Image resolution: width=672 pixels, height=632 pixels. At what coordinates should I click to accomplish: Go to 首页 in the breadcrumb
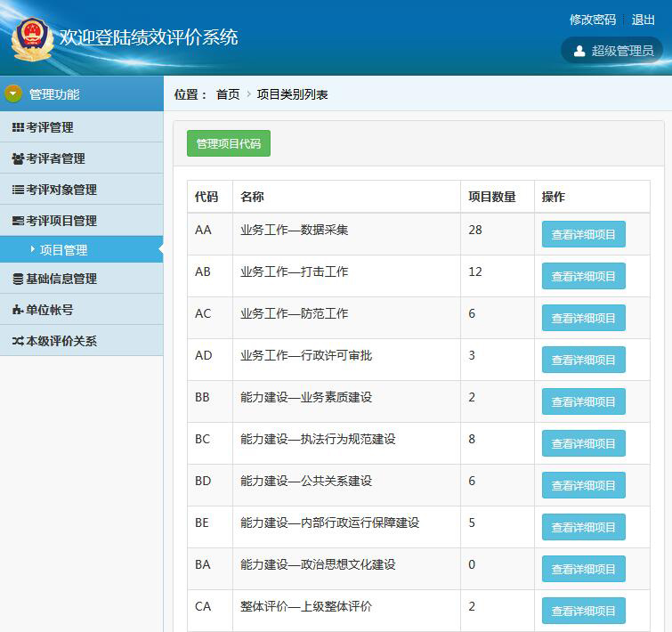pyautogui.click(x=228, y=94)
